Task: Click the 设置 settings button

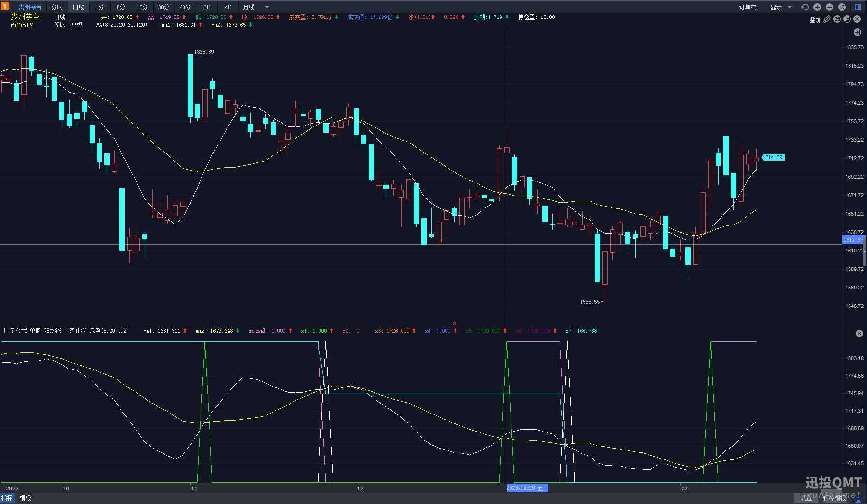Action: (x=806, y=498)
